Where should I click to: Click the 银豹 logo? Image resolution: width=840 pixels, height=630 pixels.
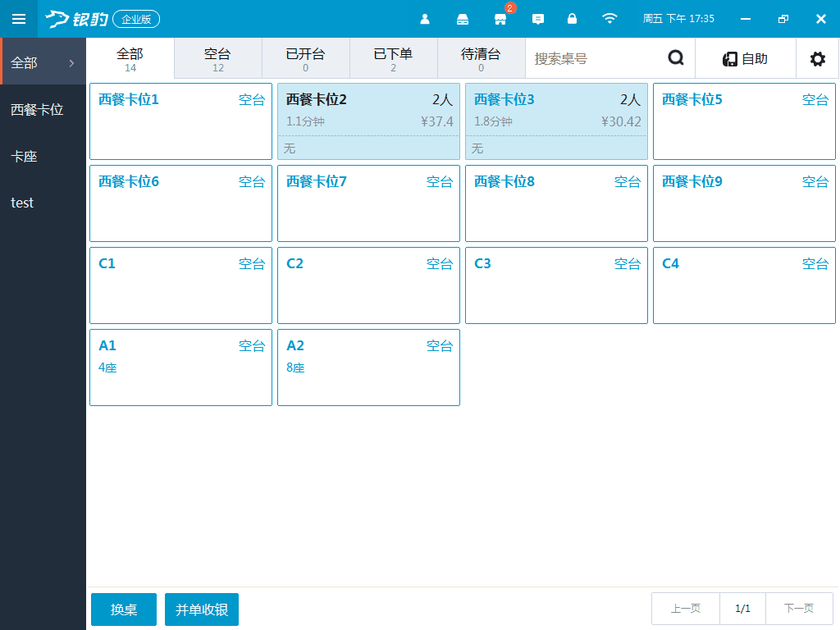tap(76, 20)
